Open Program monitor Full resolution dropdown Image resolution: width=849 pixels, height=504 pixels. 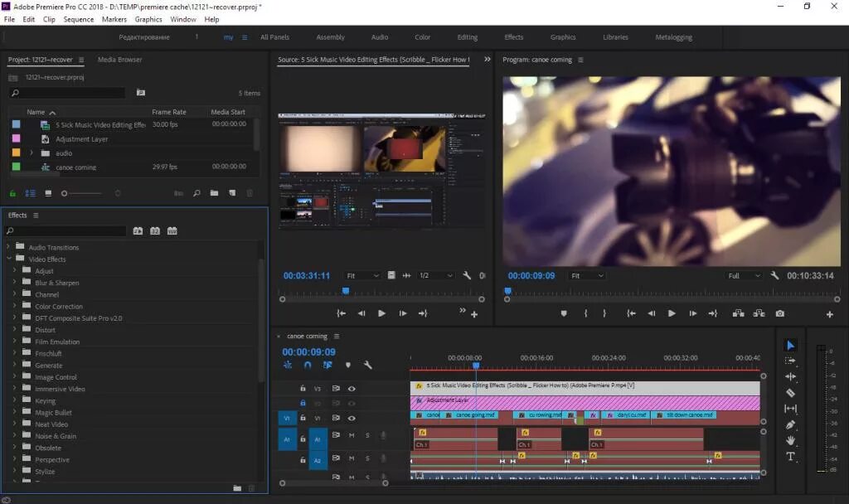[x=744, y=275]
